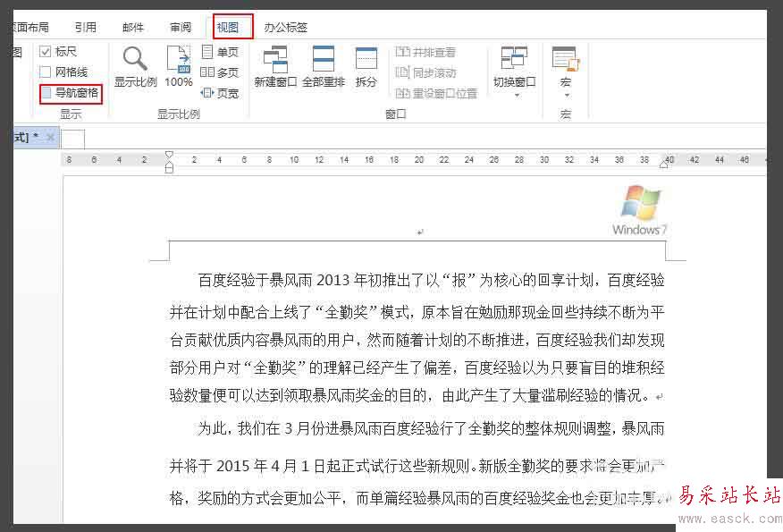This screenshot has width=783, height=532.
Task: Click the 宏 macros icon
Action: [x=565, y=59]
